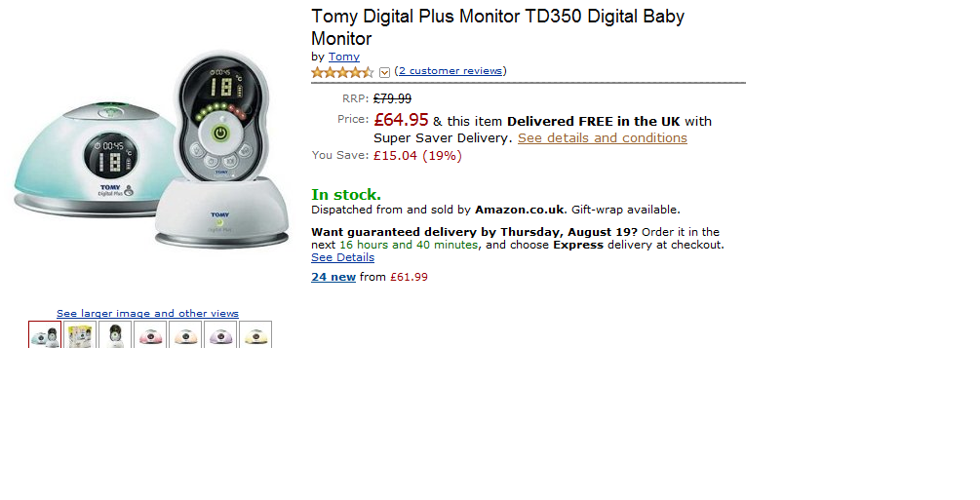The height and width of the screenshot is (500, 980).
Task: Click 'See larger image and other views'
Action: (x=147, y=314)
